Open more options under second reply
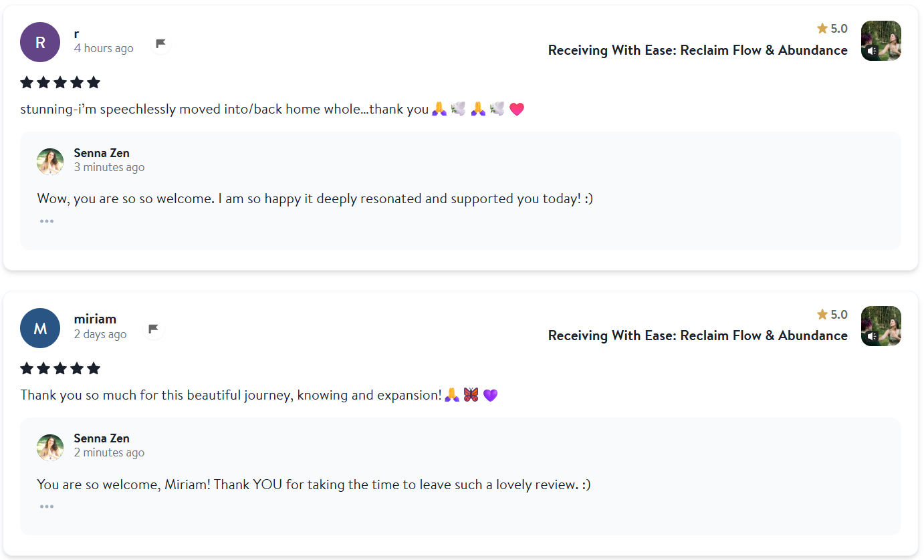This screenshot has height=560, width=924. [x=46, y=507]
